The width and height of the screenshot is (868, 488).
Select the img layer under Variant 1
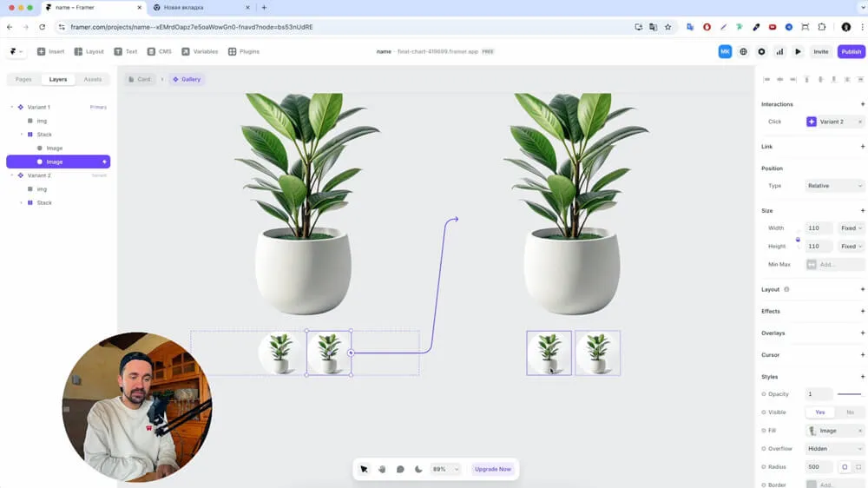click(58, 121)
